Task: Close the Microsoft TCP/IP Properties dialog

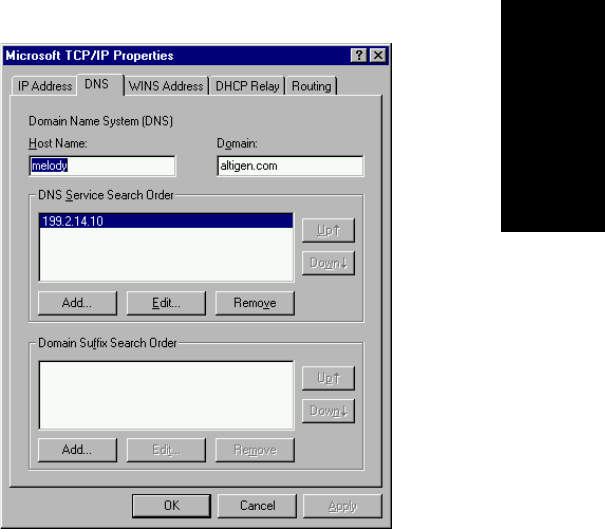Action: pos(378,56)
